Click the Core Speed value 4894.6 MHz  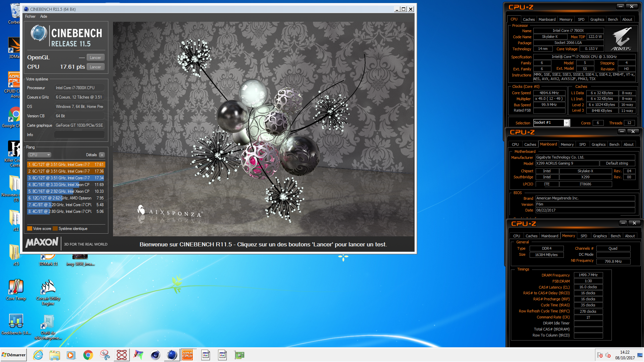549,93
